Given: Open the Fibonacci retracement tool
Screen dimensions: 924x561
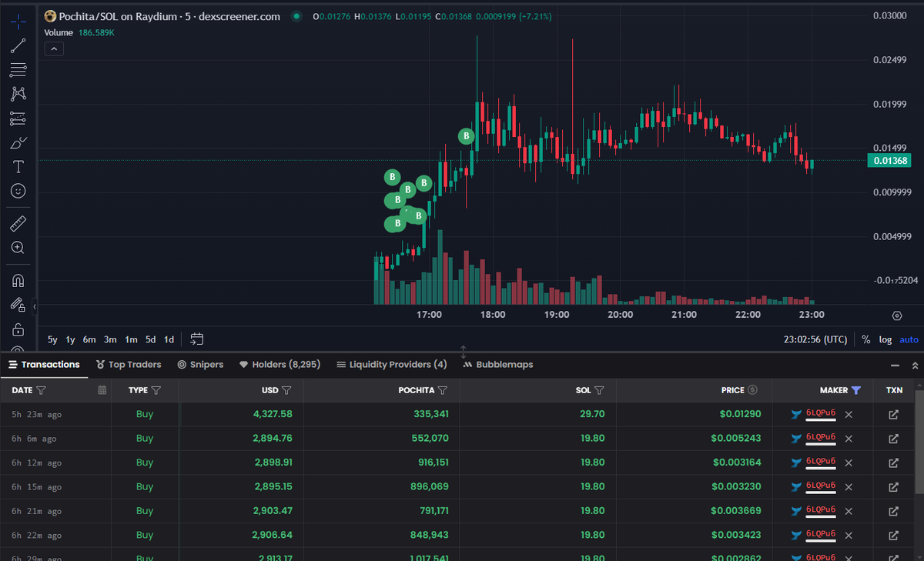Looking at the screenshot, I should point(18,70).
